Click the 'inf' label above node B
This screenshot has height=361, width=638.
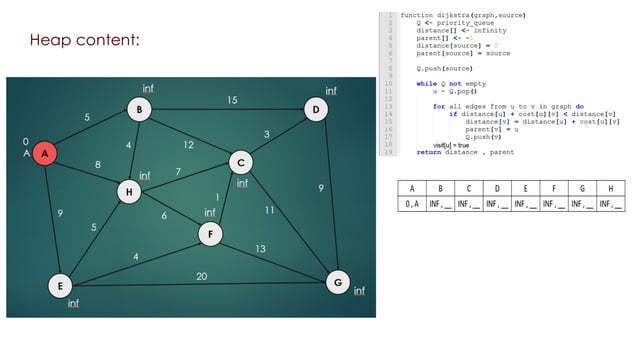pos(148,88)
